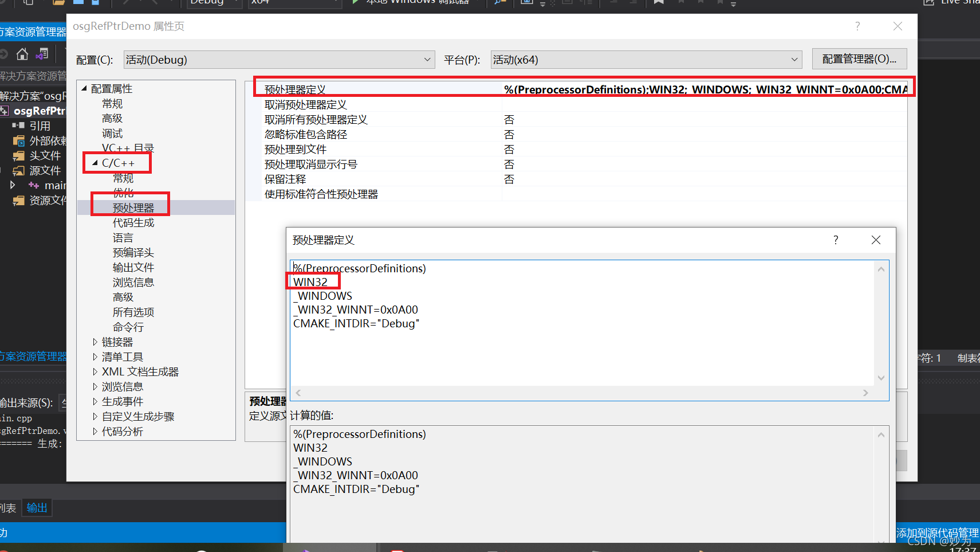Image resolution: width=980 pixels, height=552 pixels.
Task: Click the 头文件 folder icon in Solution Explorer
Action: (18, 155)
